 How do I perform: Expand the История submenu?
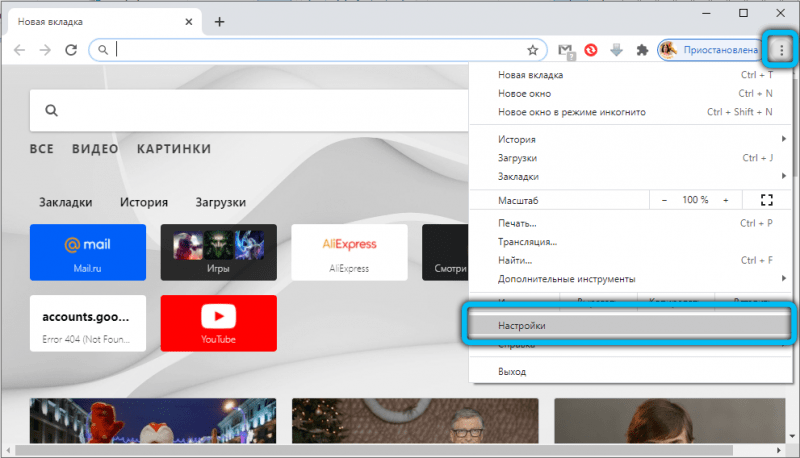[631, 139]
